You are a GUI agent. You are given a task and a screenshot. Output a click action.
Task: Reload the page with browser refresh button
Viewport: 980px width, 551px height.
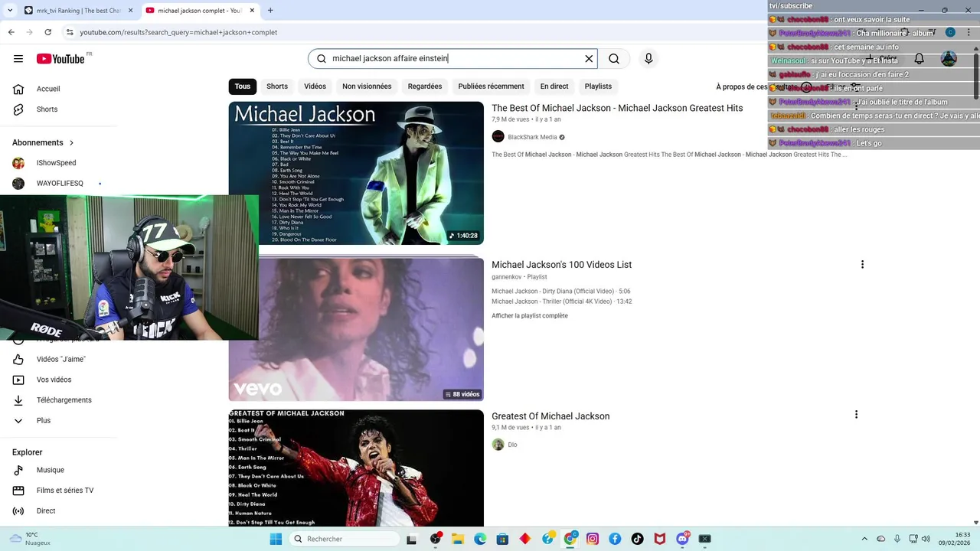[x=48, y=32]
